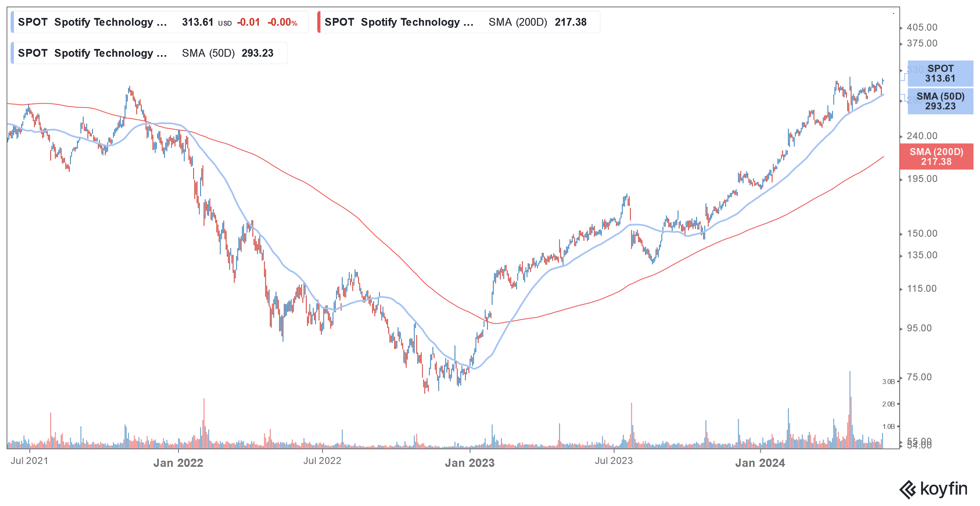980x506 pixels.
Task: Click the -0.00% change value in legend
Action: coord(282,22)
